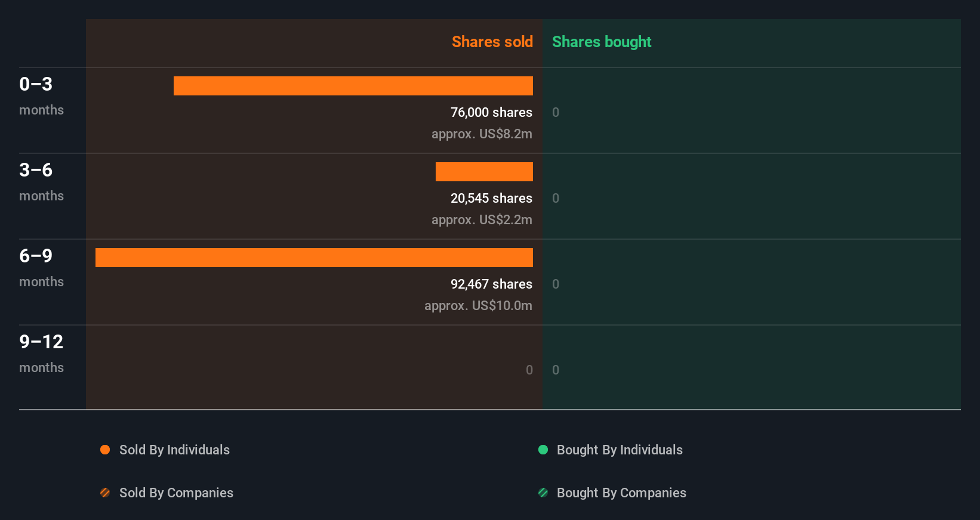This screenshot has height=520, width=980.
Task: Click the 76,000 shares value
Action: point(491,112)
